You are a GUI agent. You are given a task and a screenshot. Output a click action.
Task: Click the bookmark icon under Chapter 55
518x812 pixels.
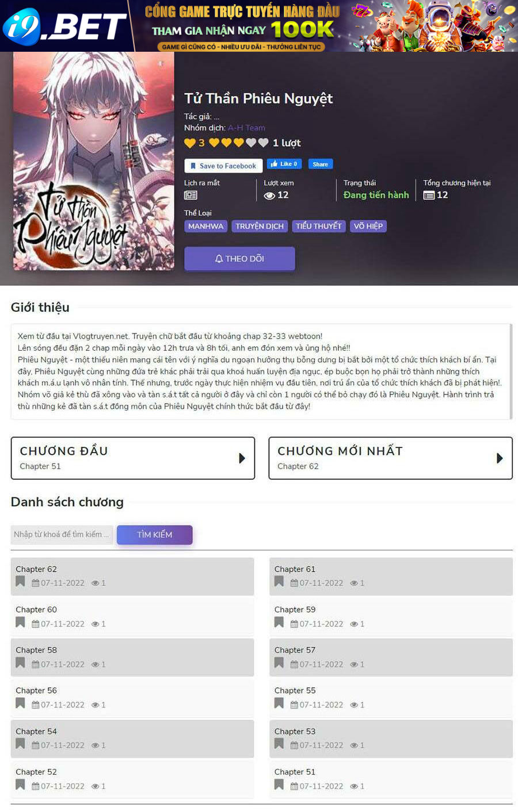pyautogui.click(x=279, y=703)
